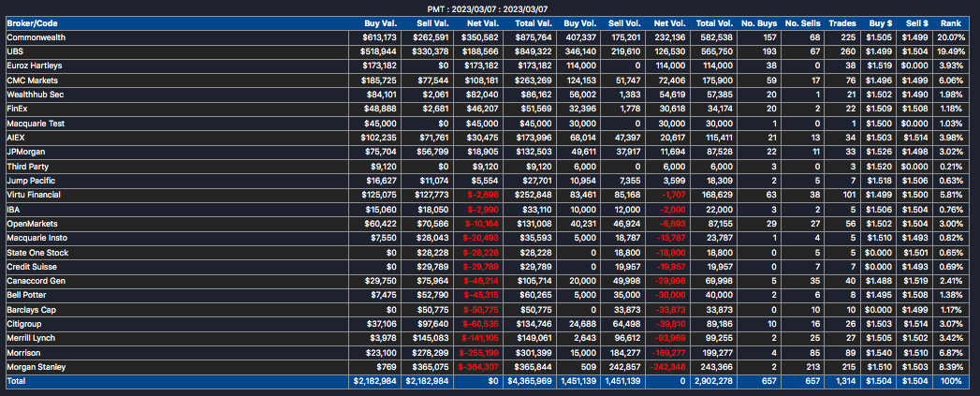Select the Jump Pacific broker name
The width and height of the screenshot is (980, 396).
coord(31,181)
